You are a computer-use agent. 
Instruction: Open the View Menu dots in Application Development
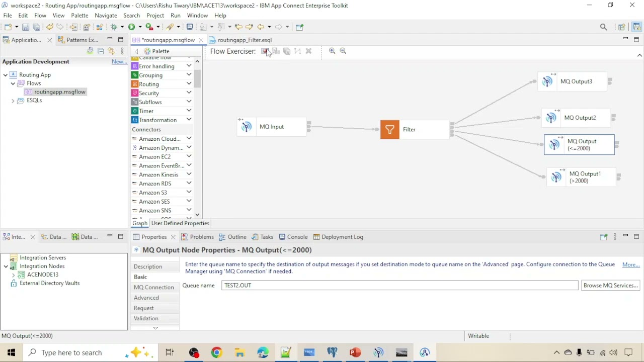(x=122, y=51)
